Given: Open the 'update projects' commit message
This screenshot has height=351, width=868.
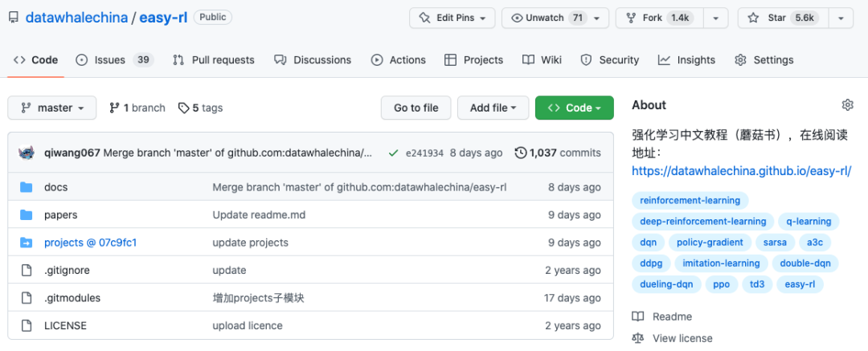Looking at the screenshot, I should point(250,243).
